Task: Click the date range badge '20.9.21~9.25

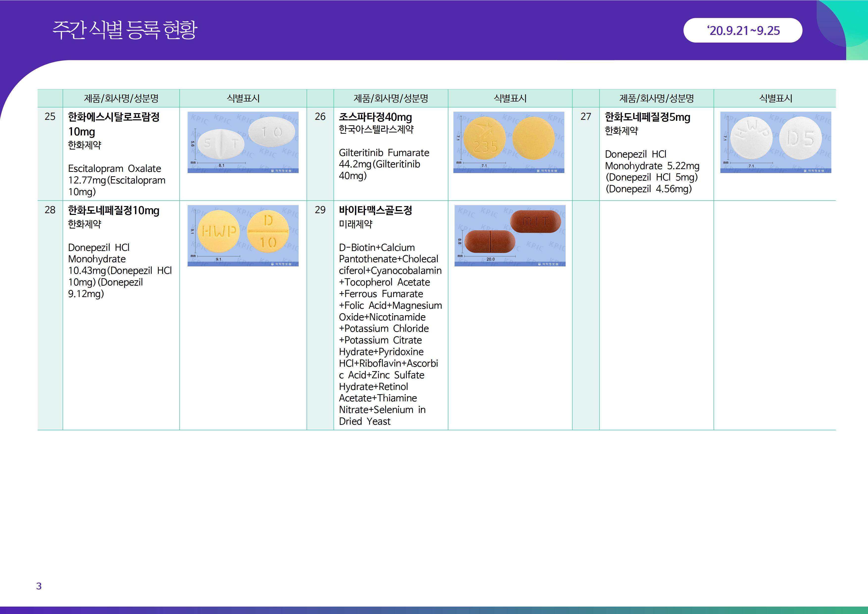Action: pyautogui.click(x=743, y=30)
